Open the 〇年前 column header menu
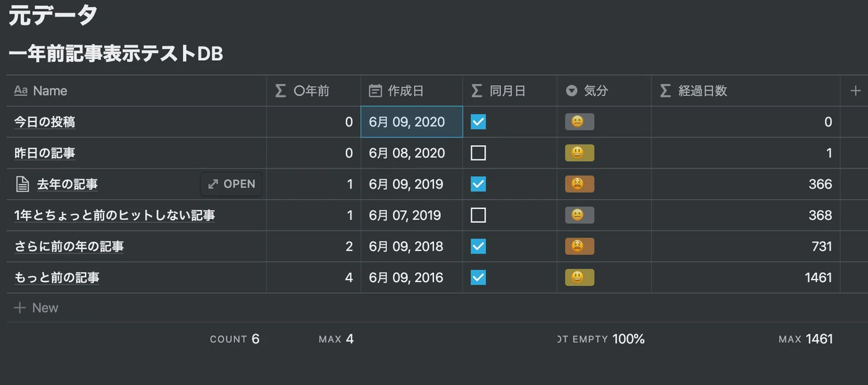 pyautogui.click(x=314, y=91)
